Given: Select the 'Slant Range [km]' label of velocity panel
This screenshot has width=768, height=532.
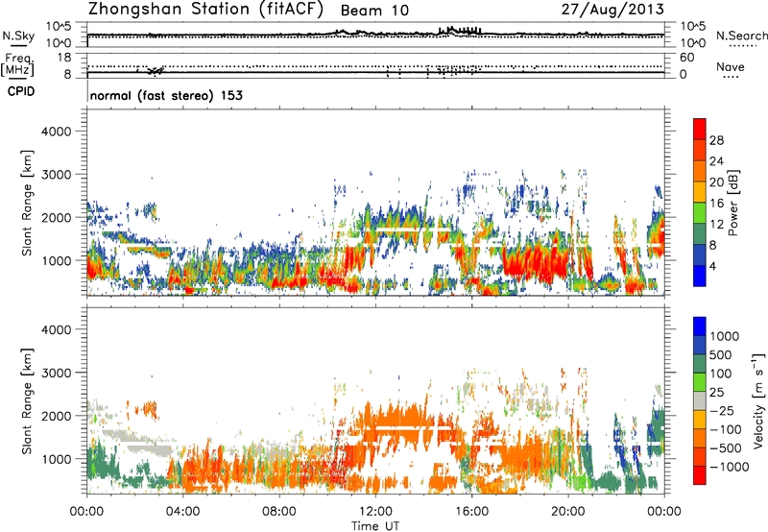Looking at the screenshot, I should pos(27,400).
